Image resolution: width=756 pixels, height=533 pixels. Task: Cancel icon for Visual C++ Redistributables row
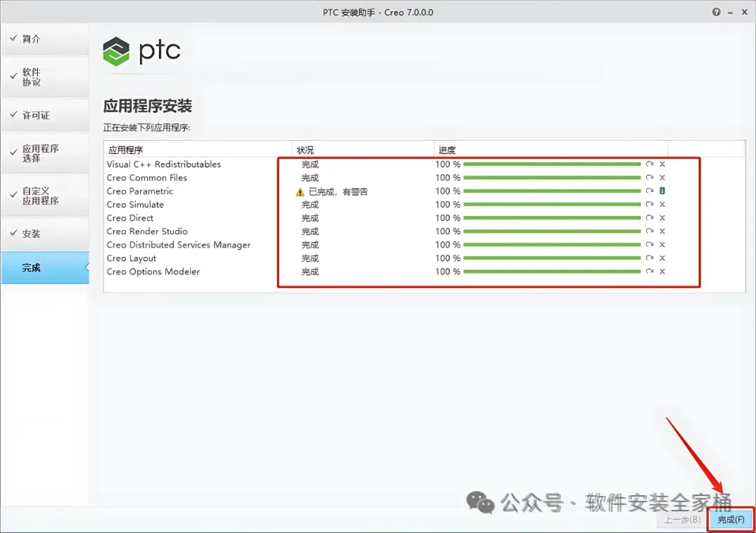pos(662,164)
